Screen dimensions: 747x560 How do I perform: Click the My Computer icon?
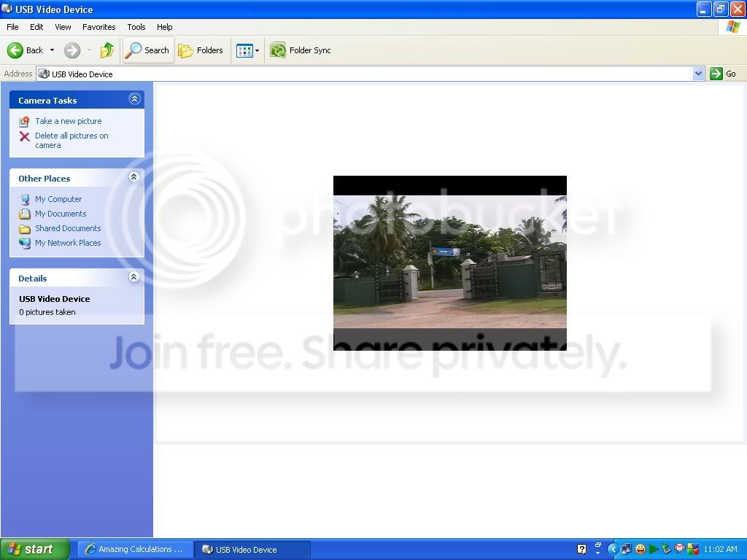tap(25, 200)
